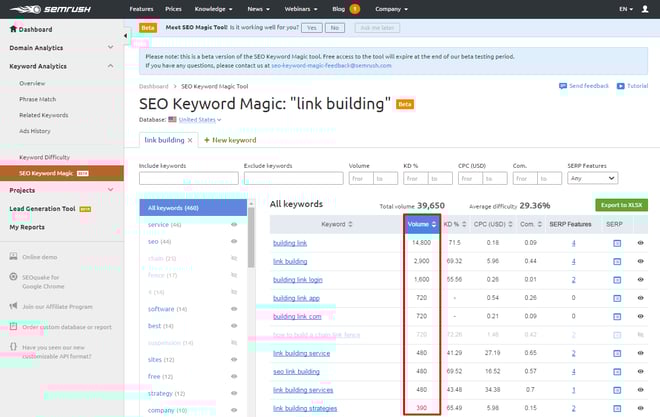Open SERP snapshot for link building services
The width and height of the screenshot is (660, 417).
click(x=617, y=390)
